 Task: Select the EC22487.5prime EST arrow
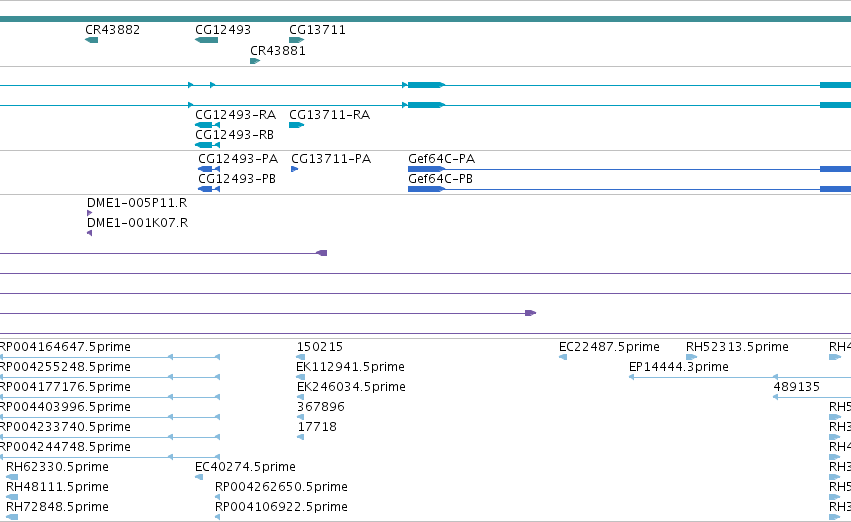coord(563,357)
